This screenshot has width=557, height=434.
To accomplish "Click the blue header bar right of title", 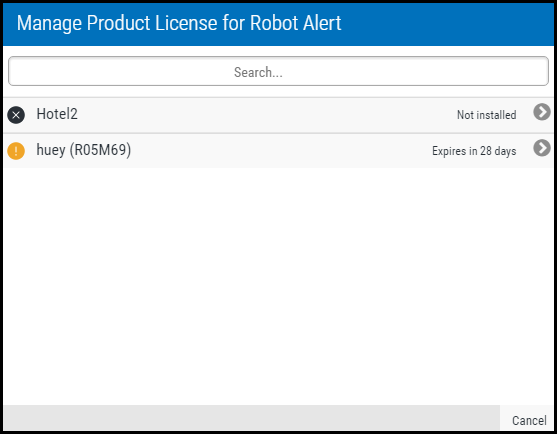I will click(448, 24).
